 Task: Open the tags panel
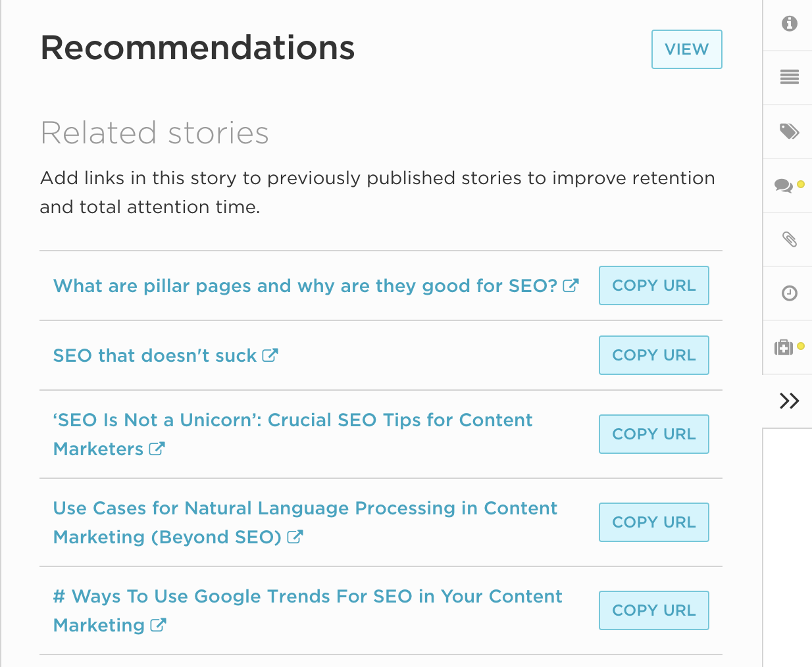pos(788,131)
